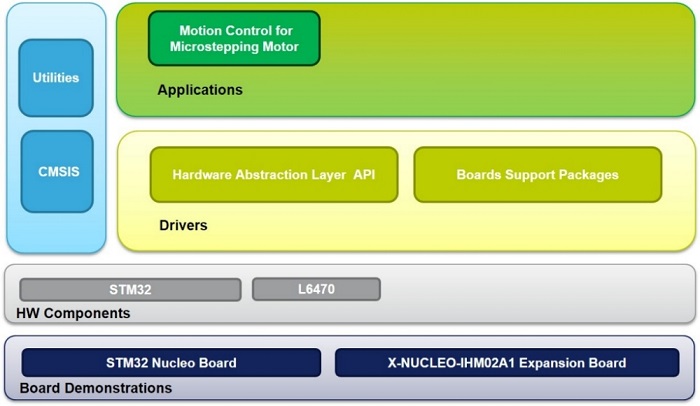Click the Board Demonstrations label
The image size is (700, 406).
[x=96, y=388]
